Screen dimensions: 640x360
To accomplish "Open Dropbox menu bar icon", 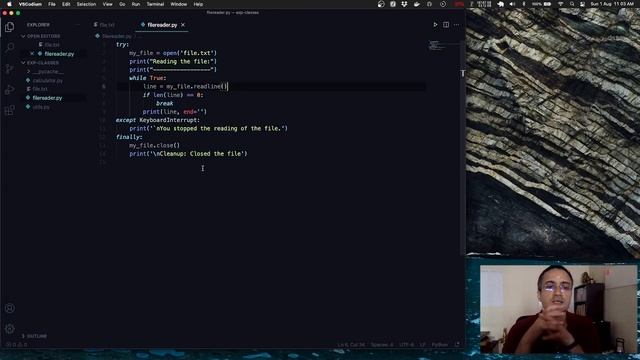I will click(404, 4).
